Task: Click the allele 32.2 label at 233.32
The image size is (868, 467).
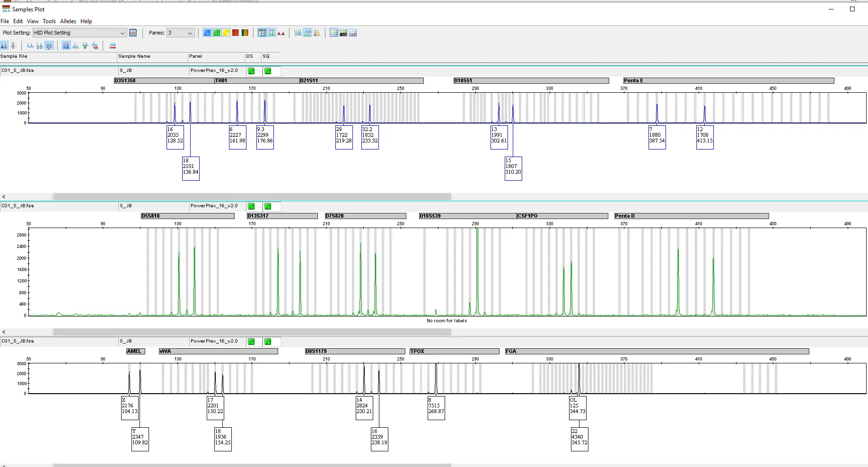Action: [x=370, y=137]
